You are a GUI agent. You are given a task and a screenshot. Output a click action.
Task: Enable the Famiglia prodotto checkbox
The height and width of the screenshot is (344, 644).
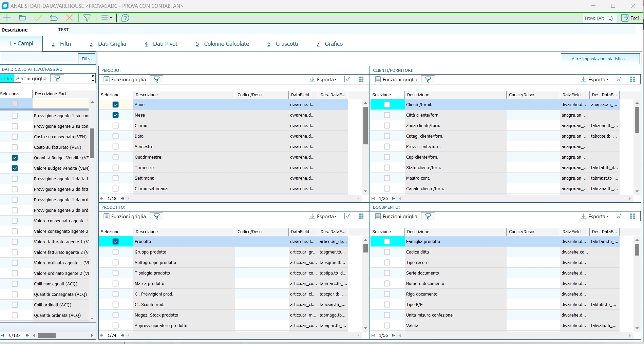click(x=387, y=242)
